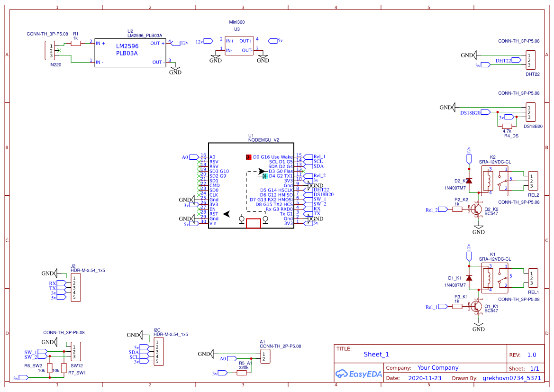Click the DHT22 three-pin connector
The height and width of the screenshot is (392, 554).
pos(531,60)
